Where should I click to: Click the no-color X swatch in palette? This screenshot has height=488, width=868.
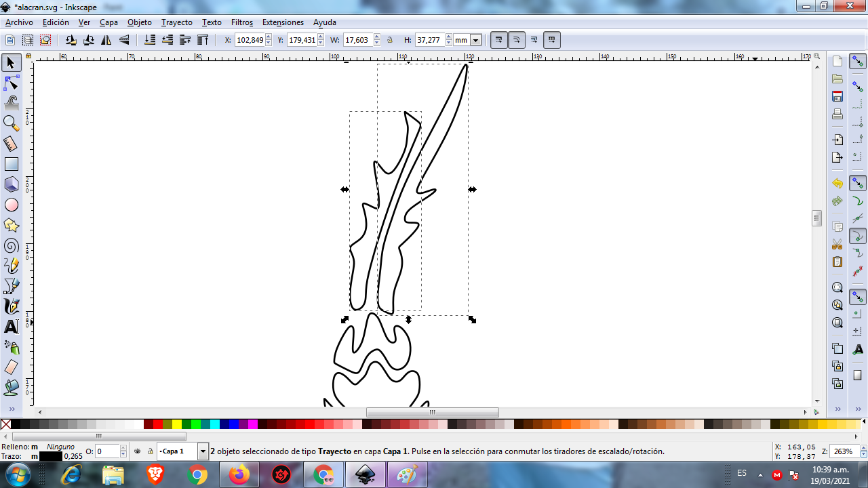coord(5,424)
